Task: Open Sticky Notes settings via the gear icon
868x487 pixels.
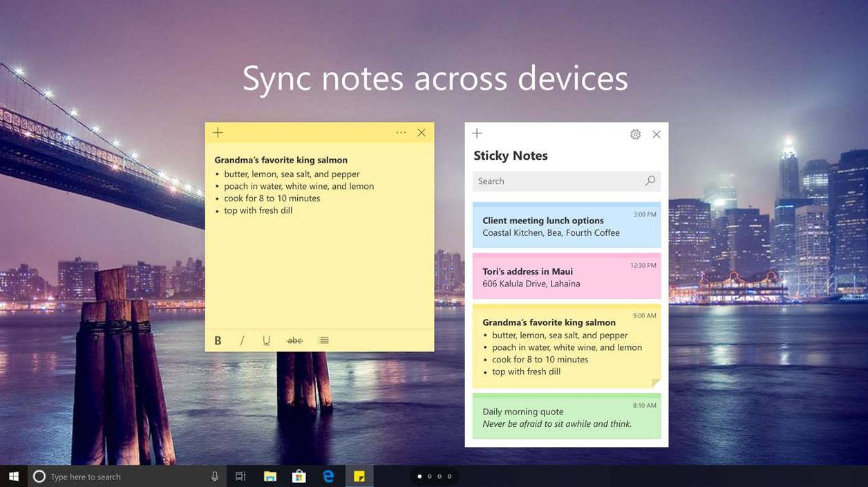Action: 635,134
